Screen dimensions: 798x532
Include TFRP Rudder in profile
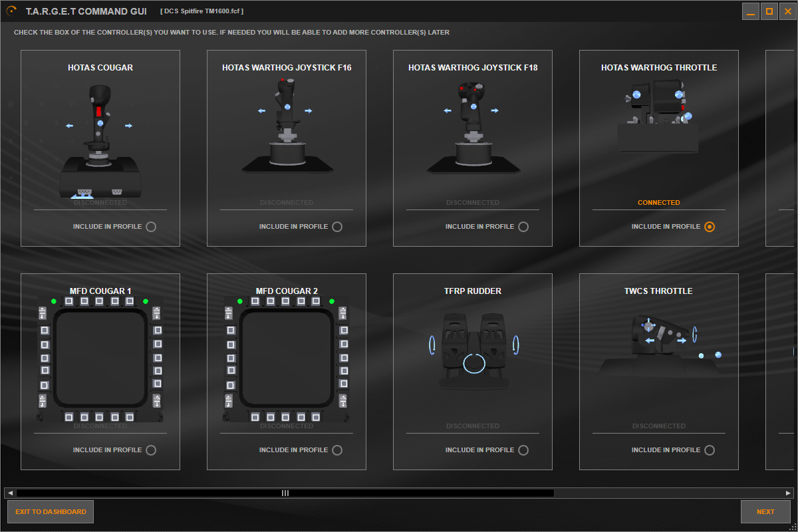point(523,450)
